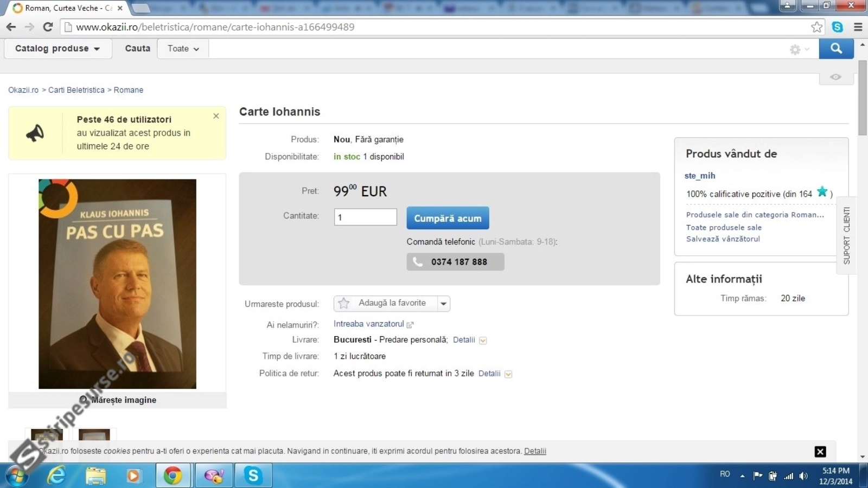Enlarge the Pas cu Pas book cover
Image resolution: width=868 pixels, height=488 pixels.
pyautogui.click(x=118, y=400)
